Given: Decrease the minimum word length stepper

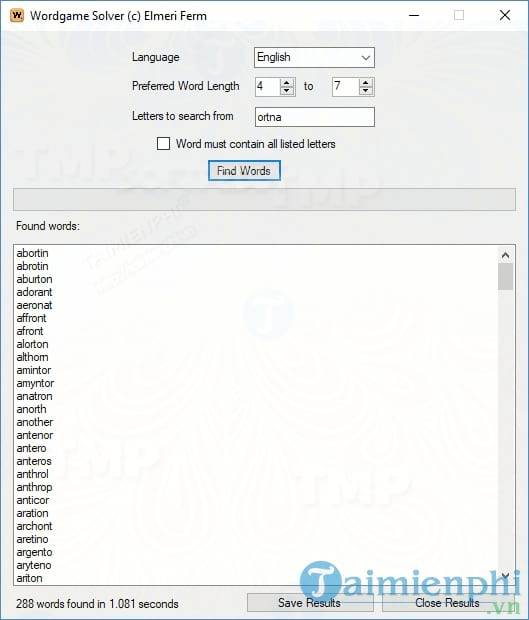Looking at the screenshot, I should click(287, 91).
